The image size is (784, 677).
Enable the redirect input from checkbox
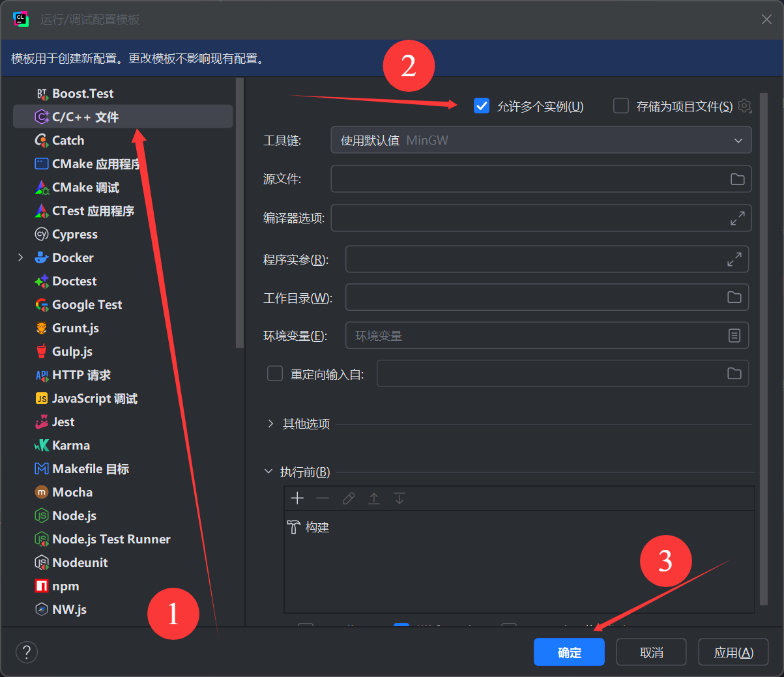275,373
